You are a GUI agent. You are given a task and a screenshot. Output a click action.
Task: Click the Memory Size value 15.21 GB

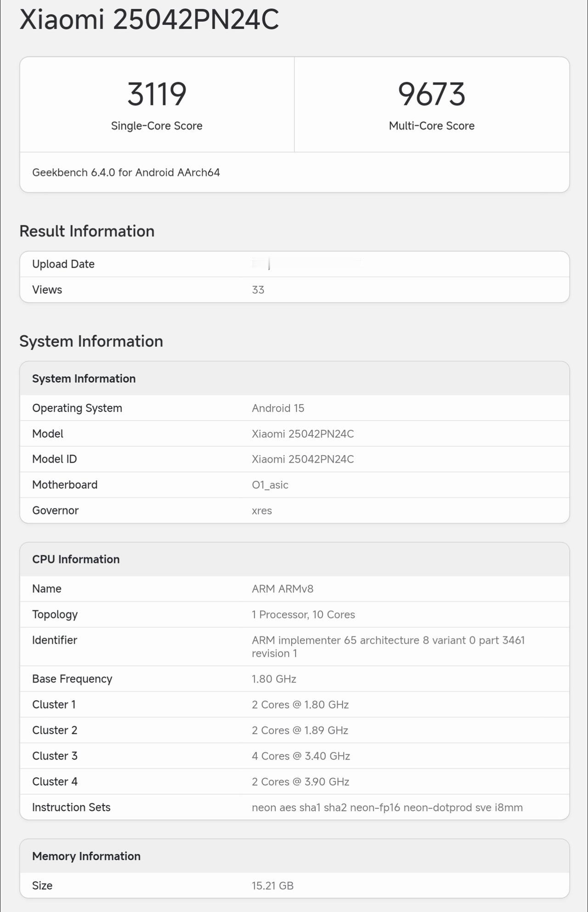point(272,885)
